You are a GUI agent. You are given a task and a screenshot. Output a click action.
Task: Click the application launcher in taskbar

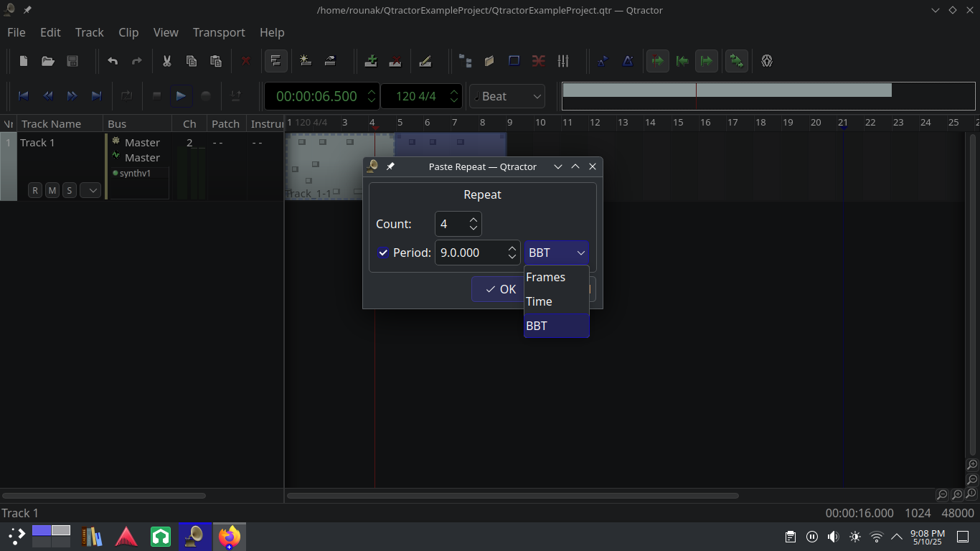(x=16, y=537)
